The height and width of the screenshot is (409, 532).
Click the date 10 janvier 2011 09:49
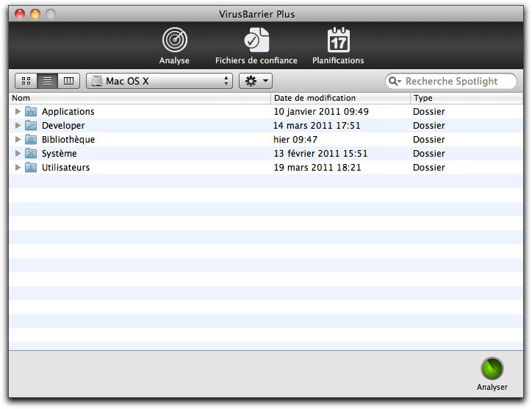(321, 112)
